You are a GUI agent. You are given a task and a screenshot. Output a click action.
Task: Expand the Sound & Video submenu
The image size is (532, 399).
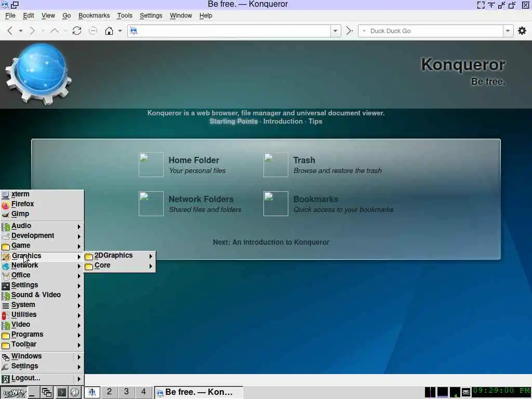(x=42, y=295)
